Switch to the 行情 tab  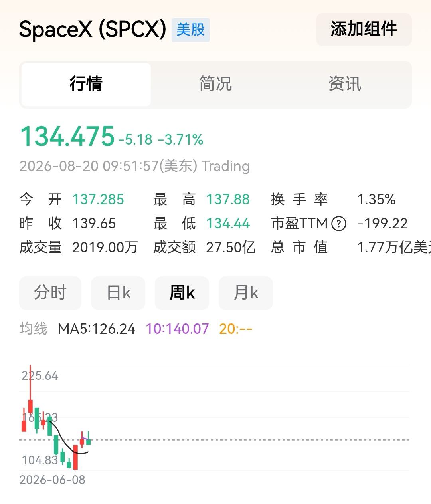click(86, 84)
